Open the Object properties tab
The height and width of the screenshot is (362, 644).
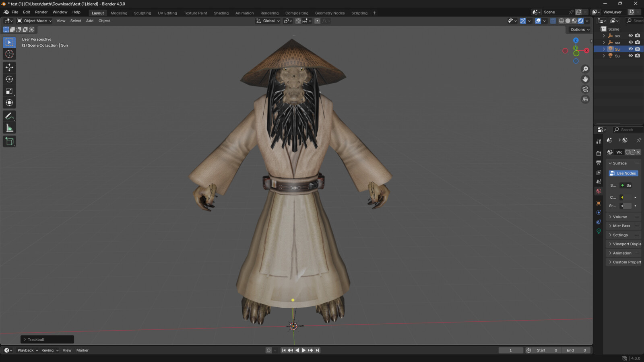(x=599, y=203)
